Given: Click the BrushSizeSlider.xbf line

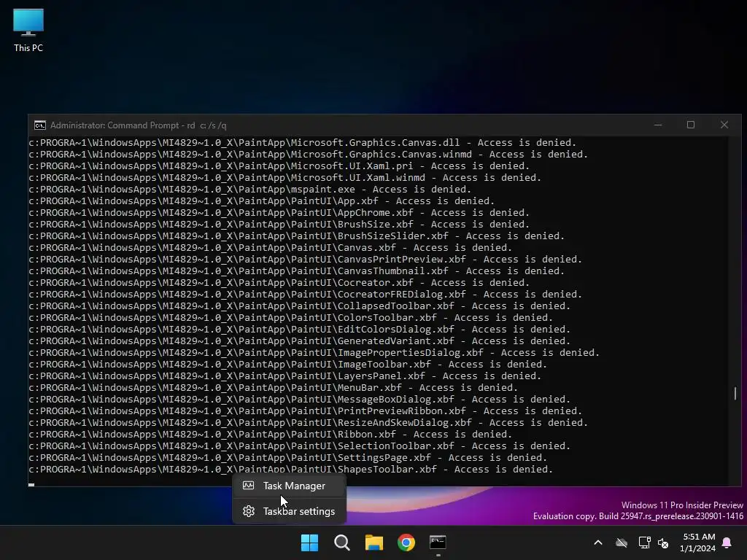Looking at the screenshot, I should pyautogui.click(x=296, y=236).
